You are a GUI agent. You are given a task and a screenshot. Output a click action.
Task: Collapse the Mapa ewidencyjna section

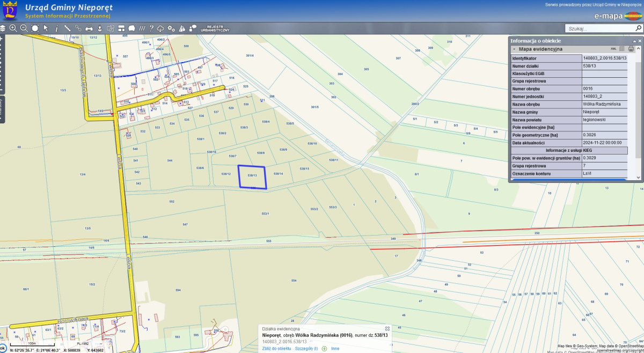(x=514, y=49)
